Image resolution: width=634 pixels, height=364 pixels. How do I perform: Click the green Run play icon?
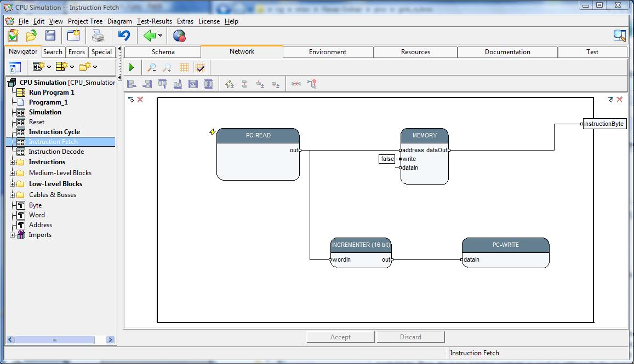(131, 67)
